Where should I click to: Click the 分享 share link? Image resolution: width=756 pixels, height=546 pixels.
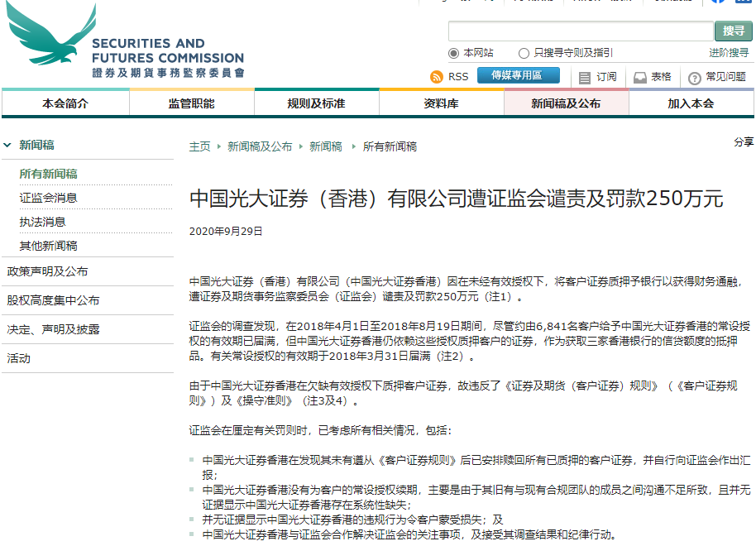pos(744,141)
